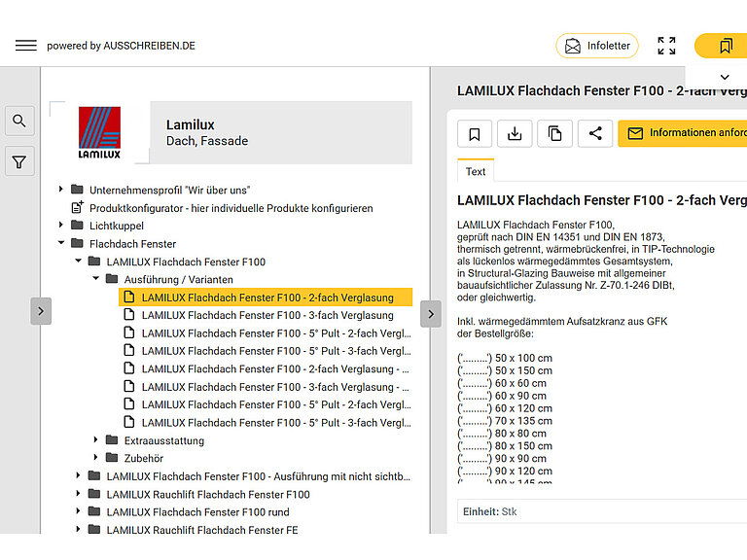Open Produktkonfigurator entry

(x=231, y=208)
